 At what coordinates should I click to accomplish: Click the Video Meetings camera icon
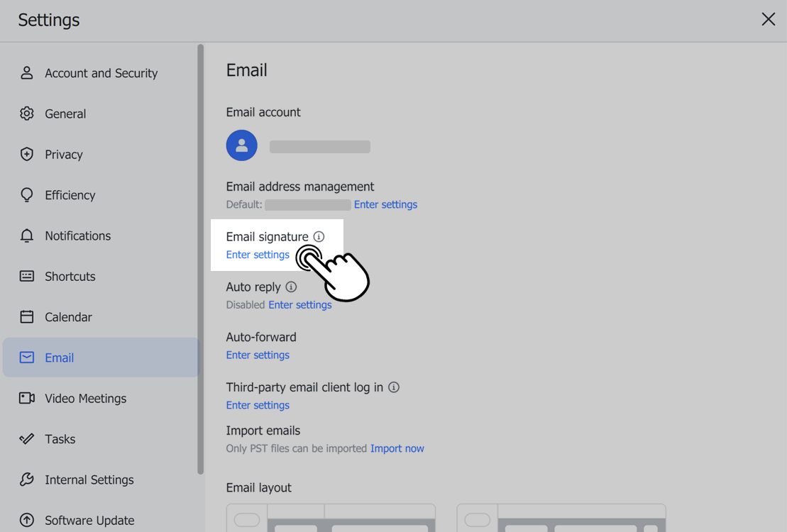pos(26,398)
